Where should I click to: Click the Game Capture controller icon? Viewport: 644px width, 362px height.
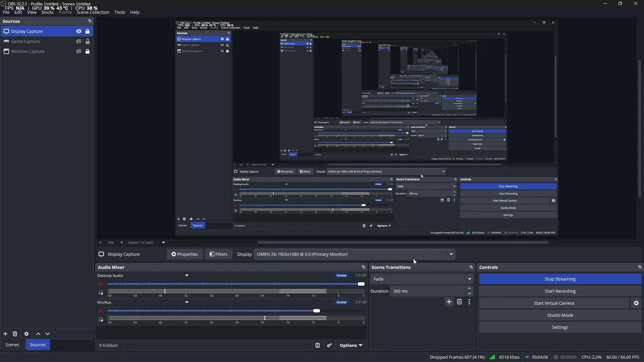[6, 41]
